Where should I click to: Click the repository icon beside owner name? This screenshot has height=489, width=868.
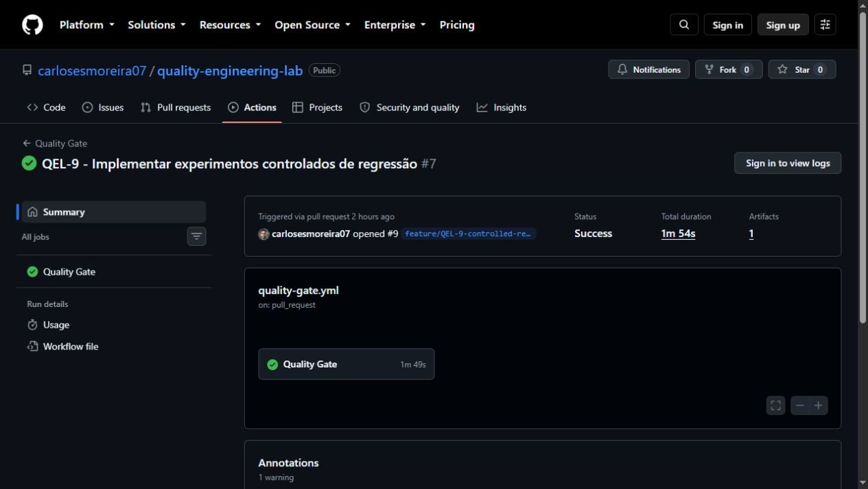[27, 70]
